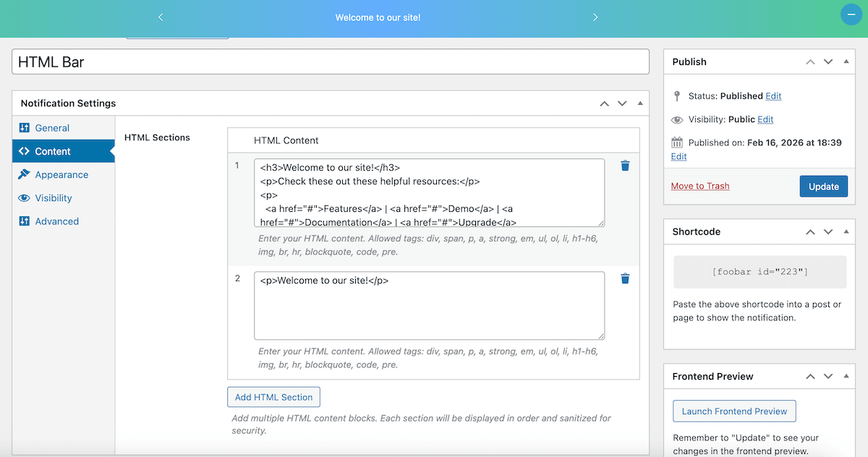Move Notification Settings panel up
This screenshot has width=868, height=457.
pos(604,103)
